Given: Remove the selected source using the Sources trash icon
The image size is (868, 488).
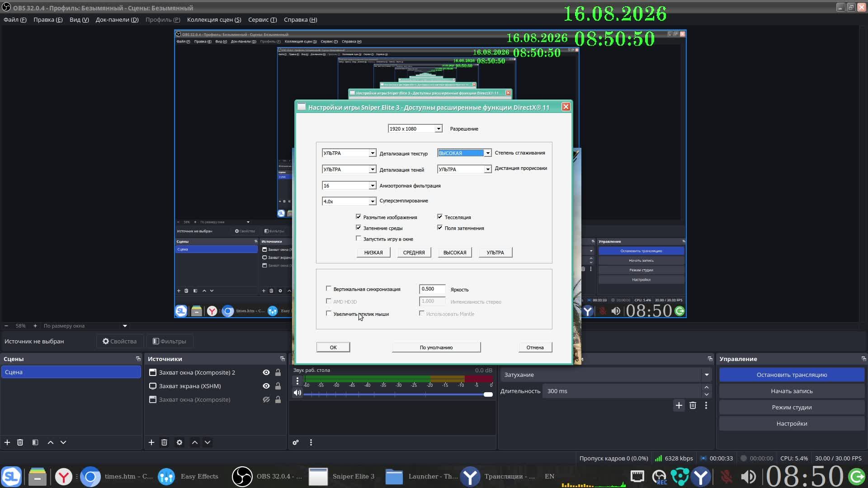Looking at the screenshot, I should pyautogui.click(x=164, y=442).
